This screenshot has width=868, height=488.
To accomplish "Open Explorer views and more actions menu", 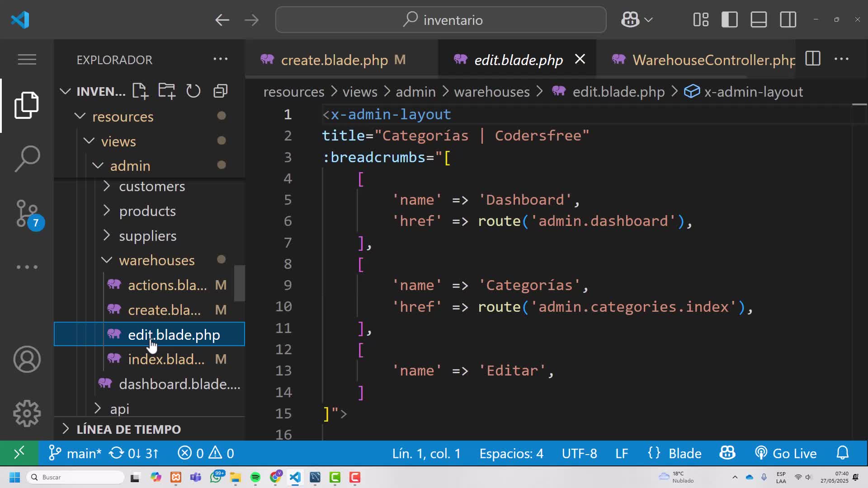I will click(x=220, y=59).
